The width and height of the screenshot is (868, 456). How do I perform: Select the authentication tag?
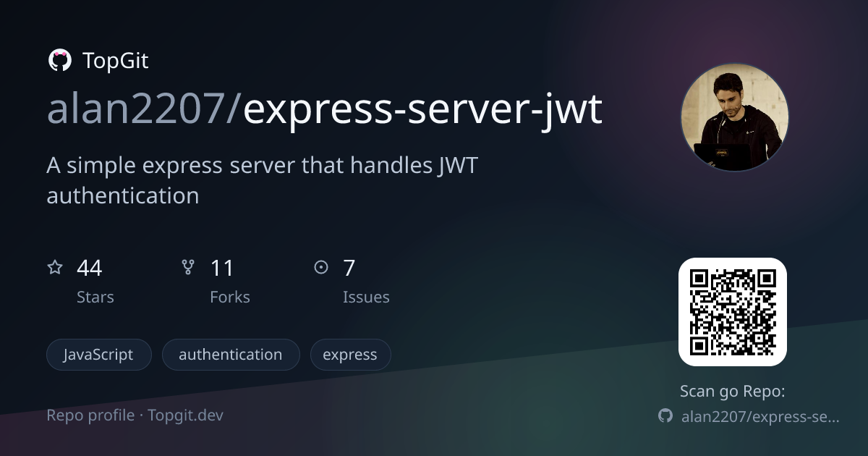[231, 355]
